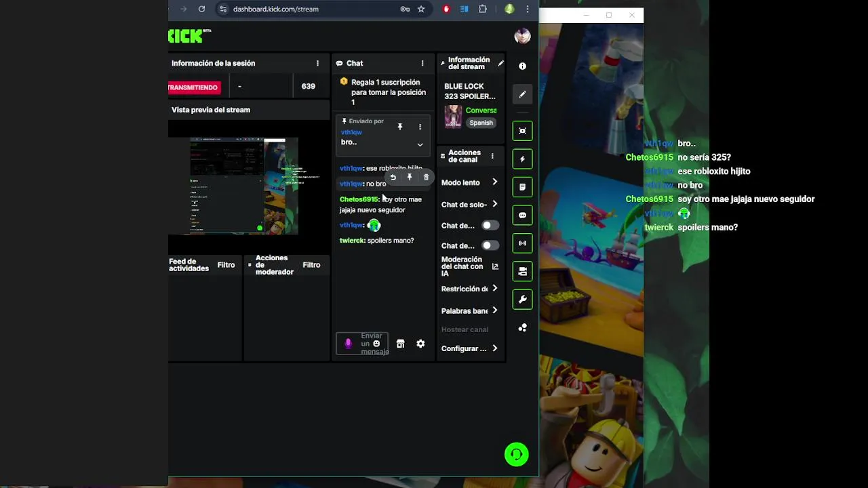The image size is (868, 488).
Task: Open twierck username in dashboard chat
Action: pyautogui.click(x=352, y=241)
